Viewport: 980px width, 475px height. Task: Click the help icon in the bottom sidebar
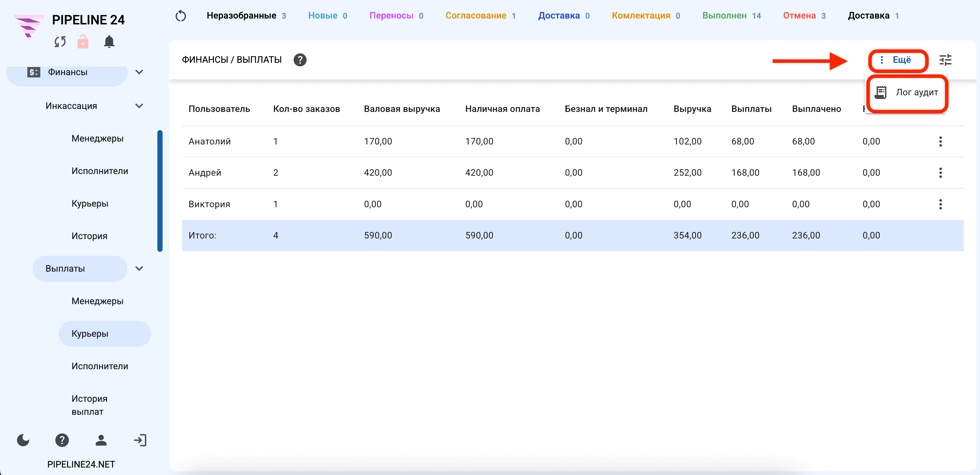(62, 441)
